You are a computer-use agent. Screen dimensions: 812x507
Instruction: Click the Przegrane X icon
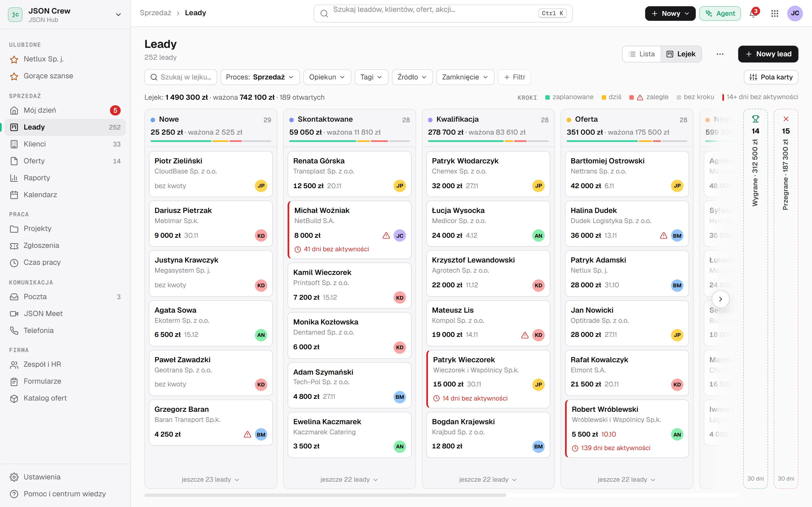pyautogui.click(x=786, y=119)
